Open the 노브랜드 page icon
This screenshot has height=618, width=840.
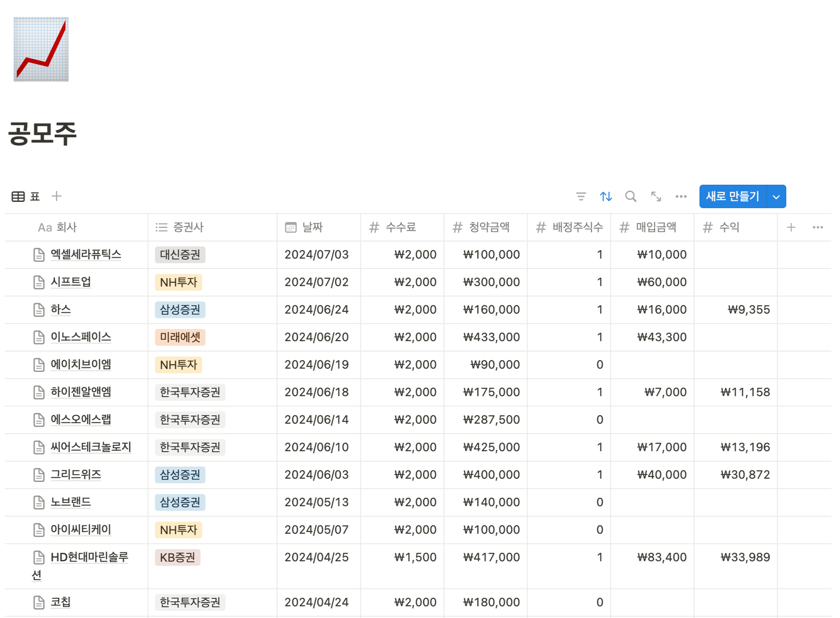pos(39,503)
